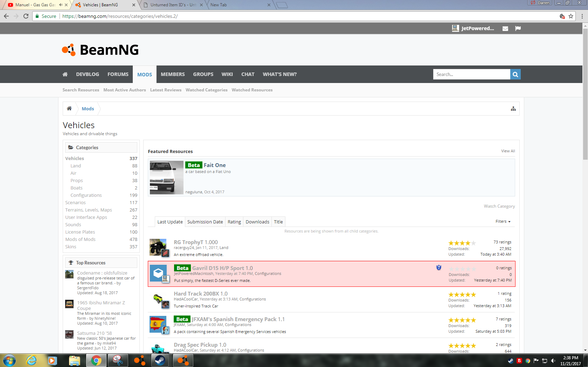Click the JetPowered user avatar
The width and height of the screenshot is (588, 367).
point(455,28)
